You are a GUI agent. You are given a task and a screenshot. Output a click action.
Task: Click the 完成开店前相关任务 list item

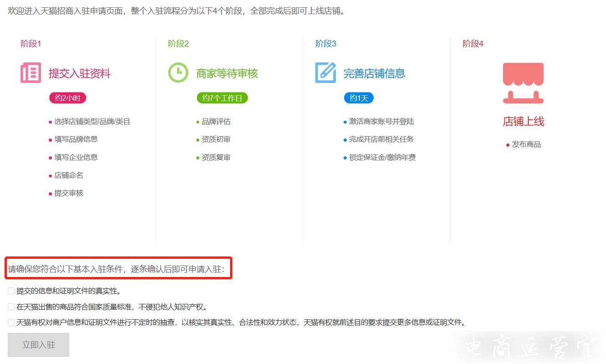pyautogui.click(x=381, y=139)
